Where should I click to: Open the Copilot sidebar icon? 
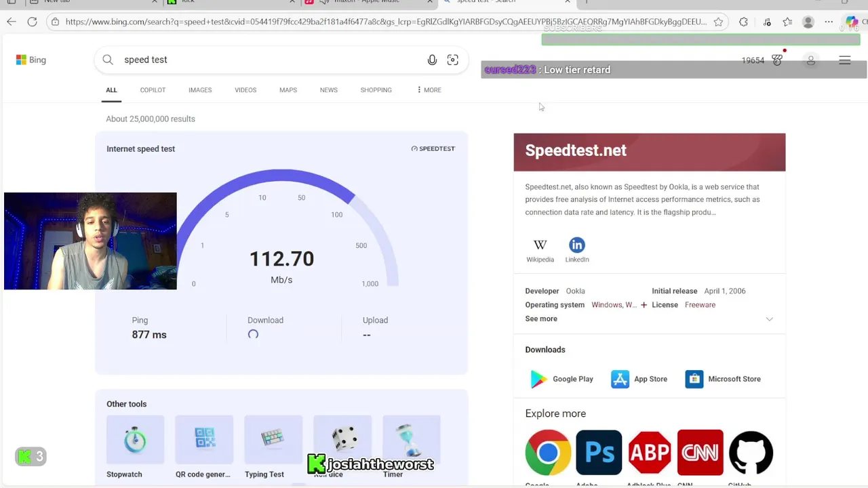coord(852,22)
